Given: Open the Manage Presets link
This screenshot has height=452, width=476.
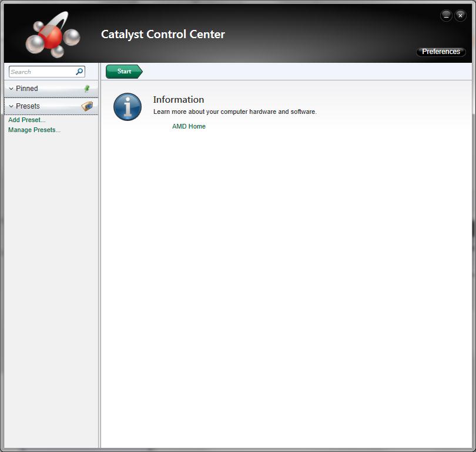Looking at the screenshot, I should 34,130.
